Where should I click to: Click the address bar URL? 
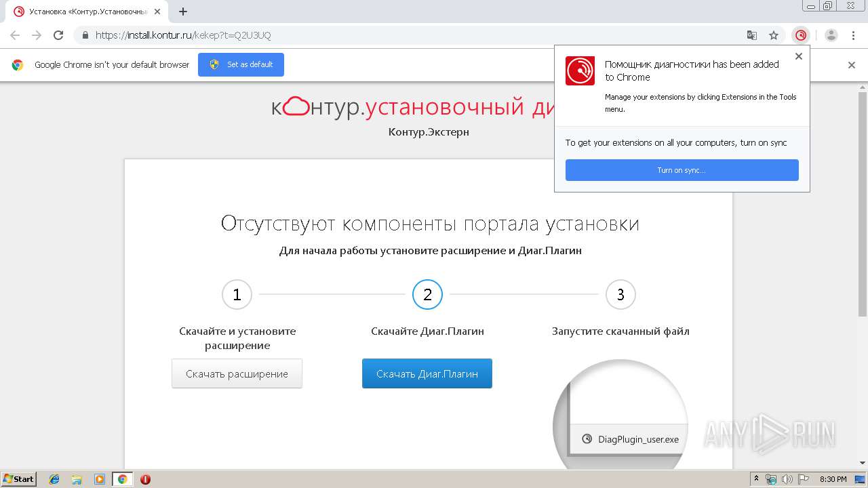point(183,35)
